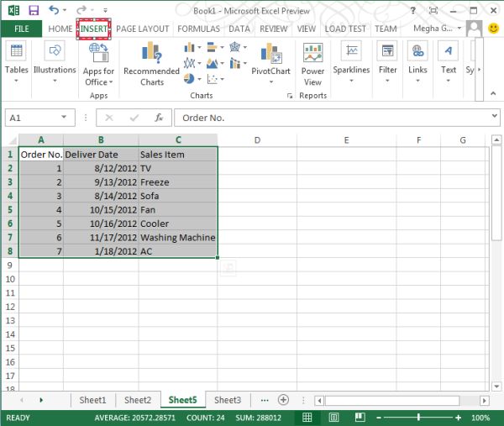Open Recommended Charts
This screenshot has height=426, width=504.
(x=152, y=52)
